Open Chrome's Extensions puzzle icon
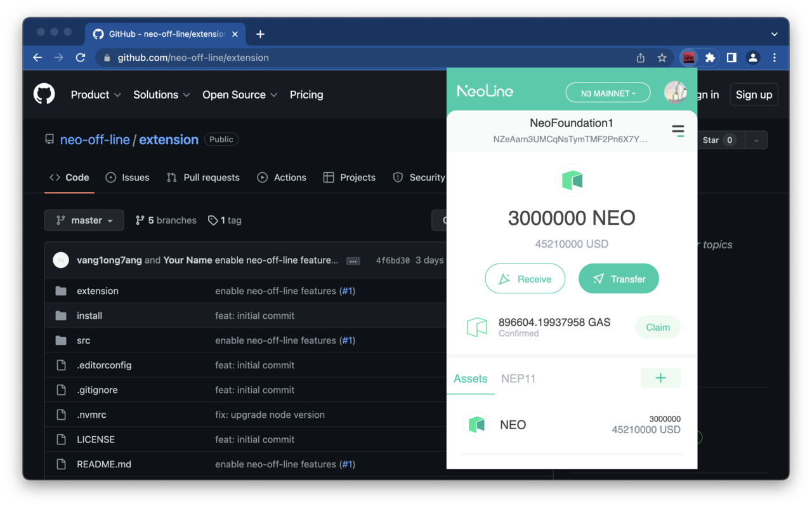 tap(710, 57)
